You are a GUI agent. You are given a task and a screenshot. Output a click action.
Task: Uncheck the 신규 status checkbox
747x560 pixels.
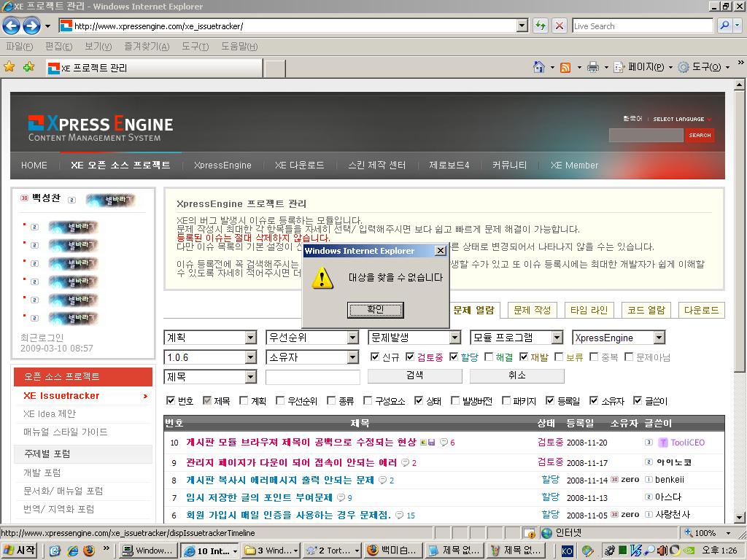[x=375, y=357]
